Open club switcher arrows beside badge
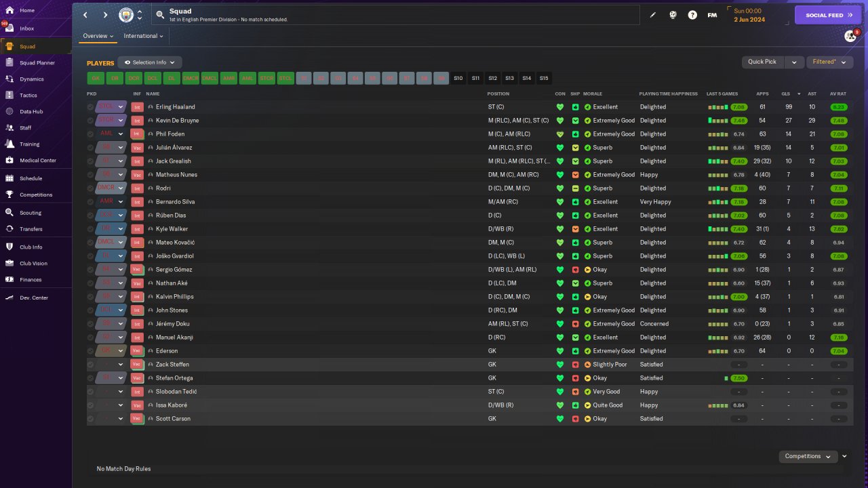 (x=140, y=14)
